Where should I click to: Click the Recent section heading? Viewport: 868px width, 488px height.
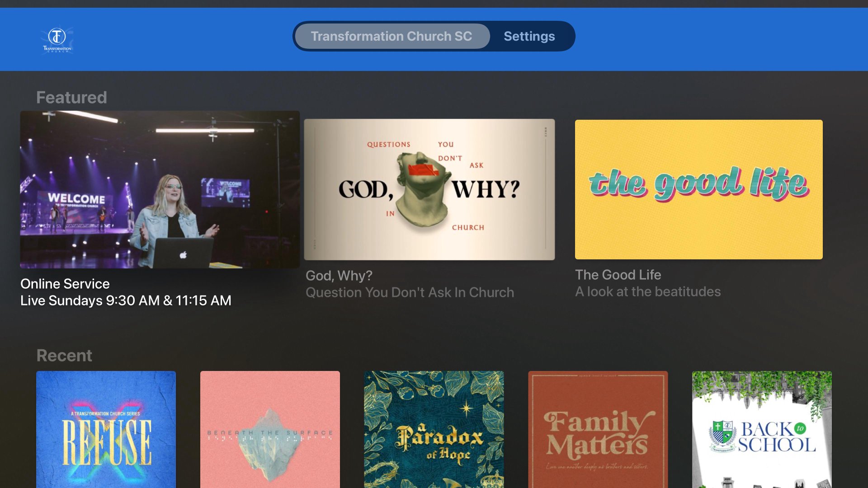pos(64,356)
